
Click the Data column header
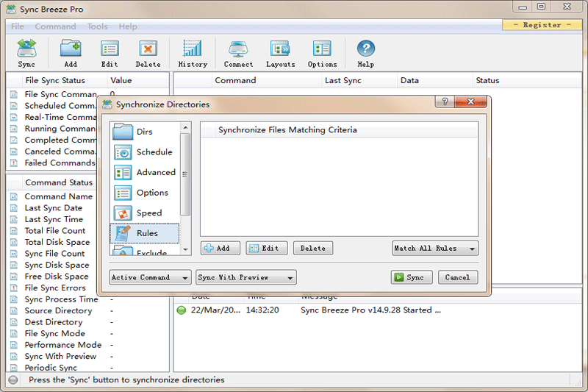pos(434,80)
